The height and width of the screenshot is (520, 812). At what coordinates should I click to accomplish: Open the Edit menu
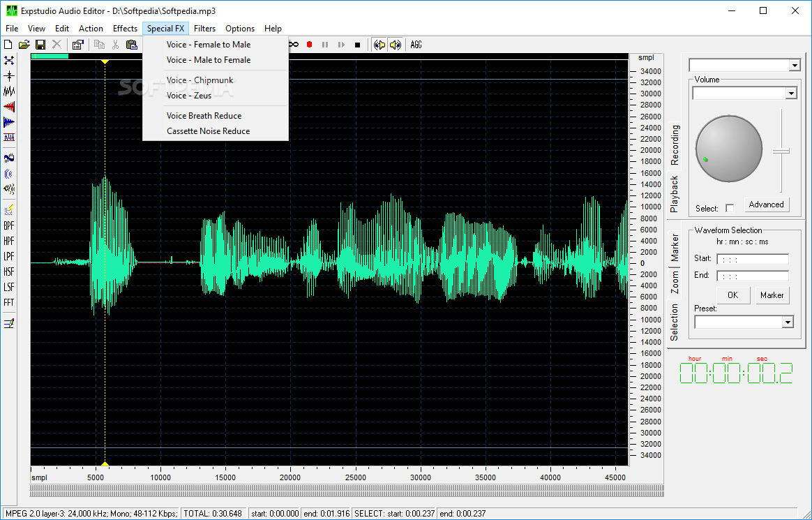62,29
